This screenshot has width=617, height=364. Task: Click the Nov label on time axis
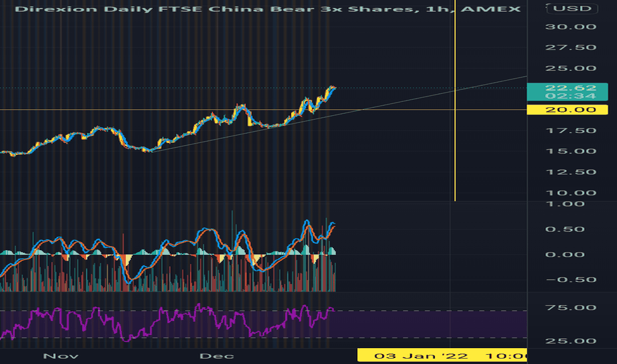61,356
